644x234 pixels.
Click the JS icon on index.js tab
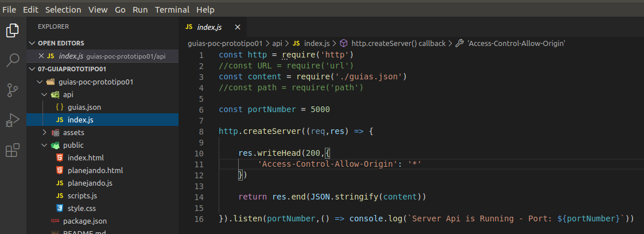coord(189,27)
